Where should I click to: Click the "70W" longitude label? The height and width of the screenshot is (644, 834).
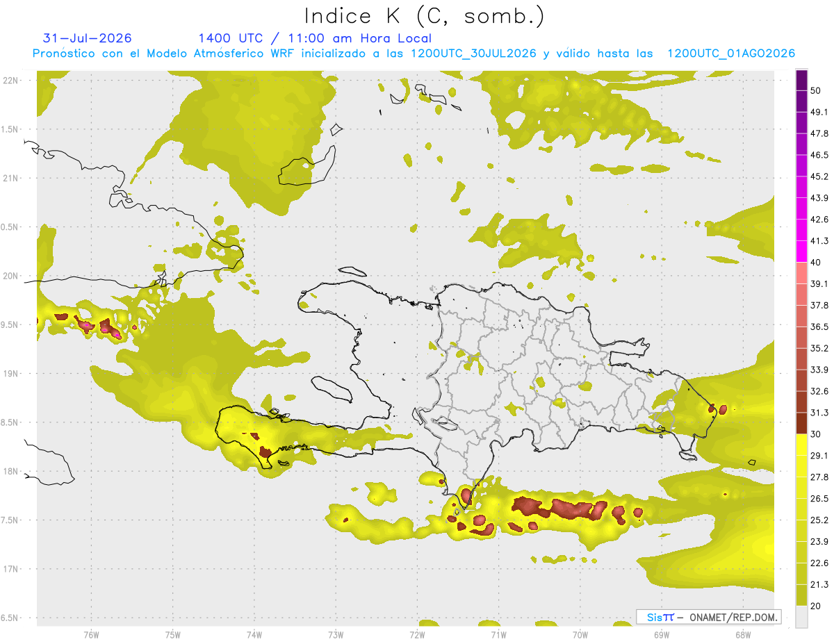580,634
